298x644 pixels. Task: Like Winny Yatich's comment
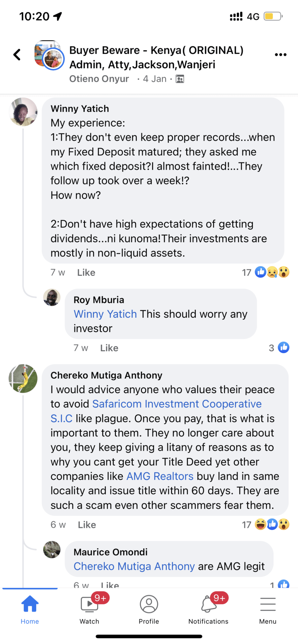click(86, 273)
